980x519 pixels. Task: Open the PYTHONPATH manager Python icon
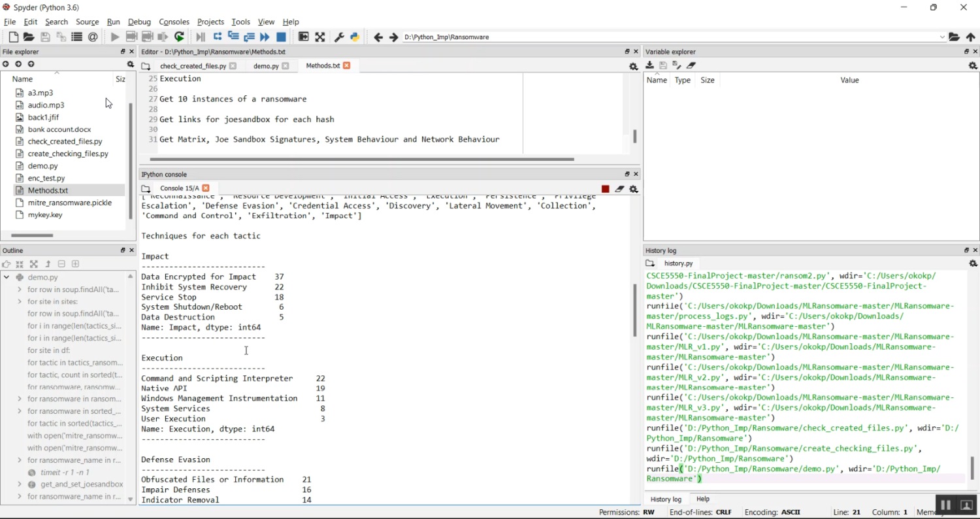click(x=355, y=37)
